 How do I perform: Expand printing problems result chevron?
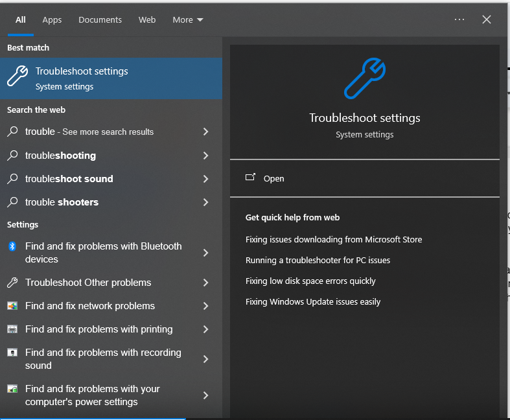point(205,329)
